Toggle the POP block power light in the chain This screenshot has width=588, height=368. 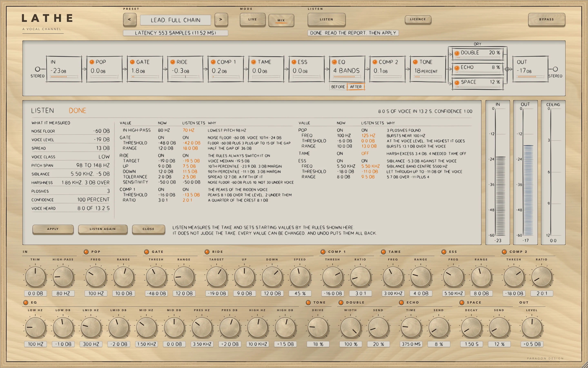(92, 62)
